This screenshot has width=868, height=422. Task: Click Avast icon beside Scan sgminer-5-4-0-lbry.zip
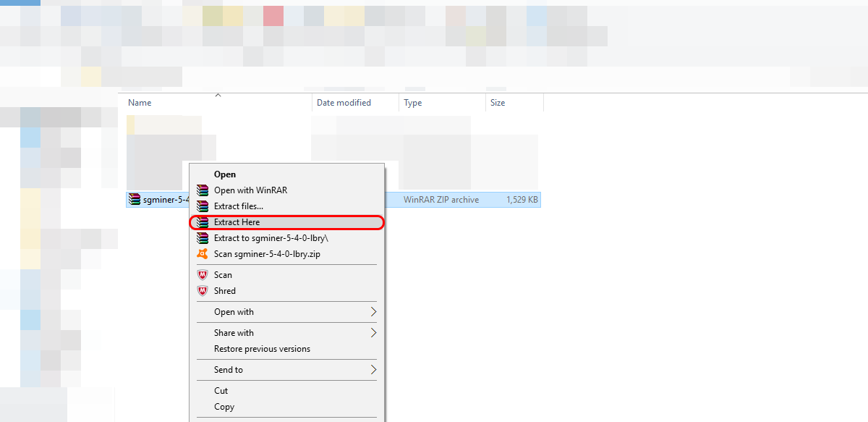pyautogui.click(x=203, y=254)
